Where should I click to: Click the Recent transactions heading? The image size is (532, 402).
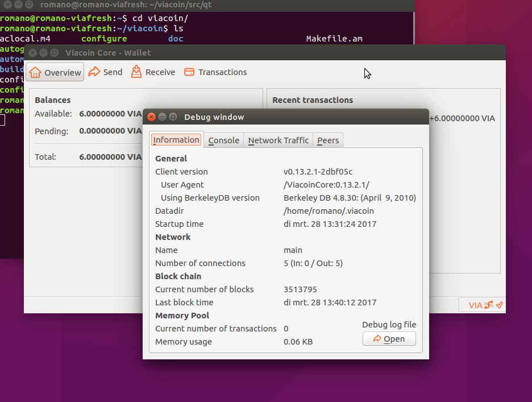point(313,100)
